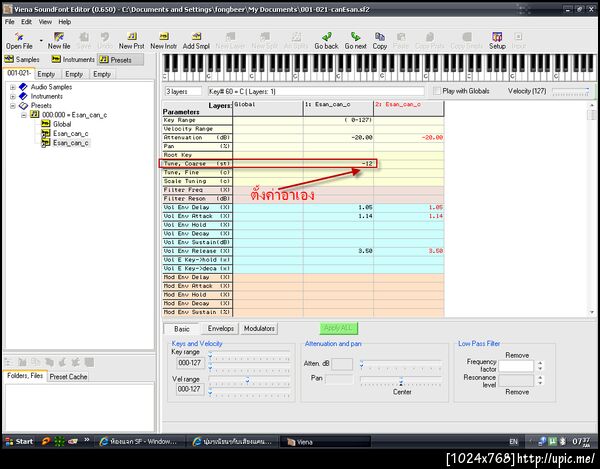Open the File menu
Screen dimensions: 600x469
coord(10,22)
